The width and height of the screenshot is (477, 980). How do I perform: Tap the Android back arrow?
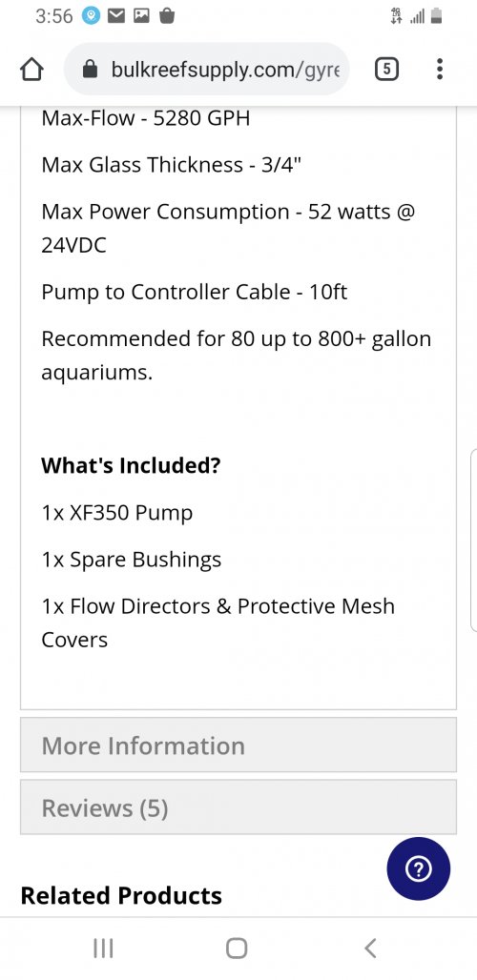(x=370, y=949)
